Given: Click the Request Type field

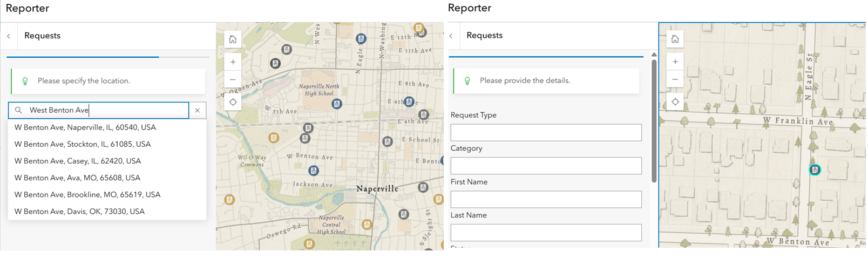Looking at the screenshot, I should coord(546,132).
